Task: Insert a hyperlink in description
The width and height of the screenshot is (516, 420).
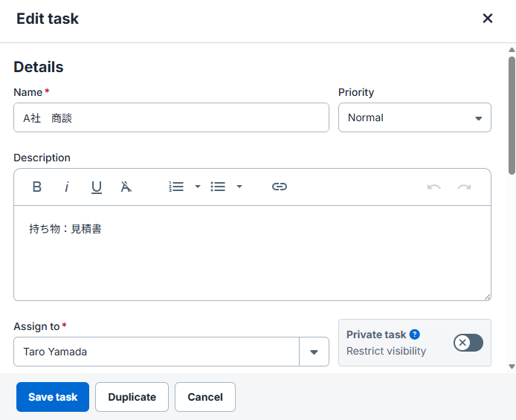Action: [x=280, y=187]
